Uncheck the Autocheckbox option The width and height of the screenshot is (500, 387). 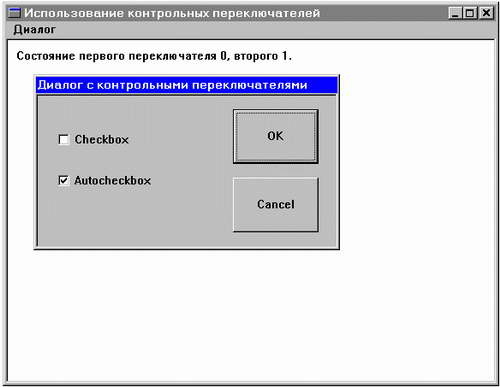[x=63, y=180]
